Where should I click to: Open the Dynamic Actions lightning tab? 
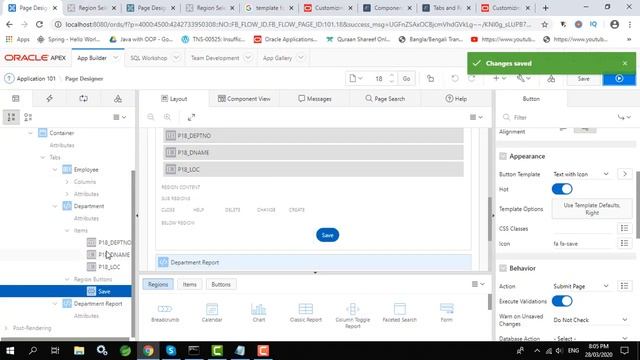click(49, 98)
